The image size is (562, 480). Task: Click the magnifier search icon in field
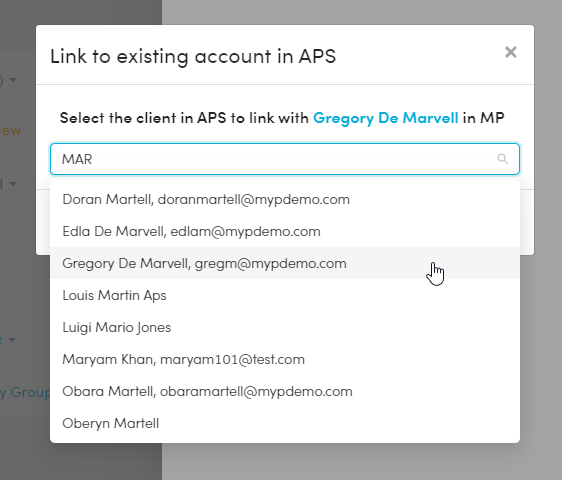tap(503, 159)
